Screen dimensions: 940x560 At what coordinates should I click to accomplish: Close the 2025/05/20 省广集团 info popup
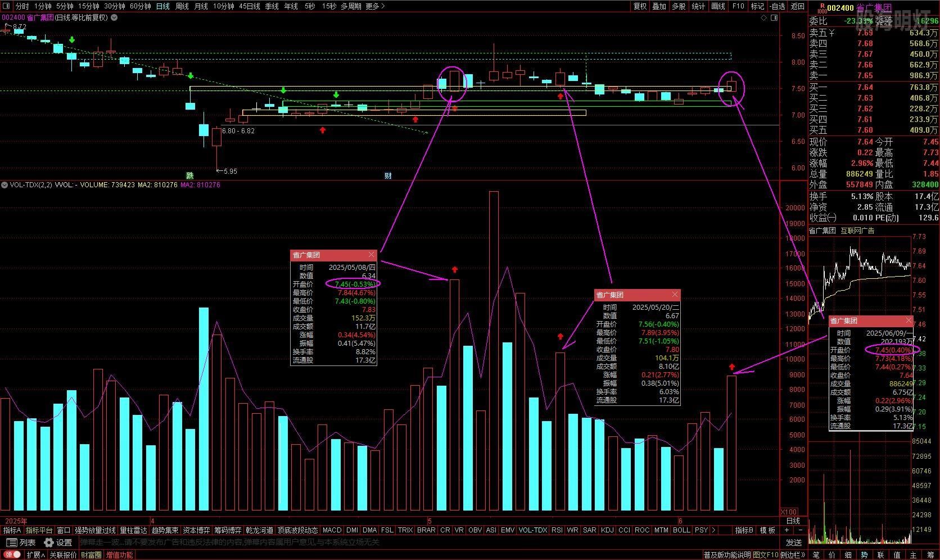[675, 295]
